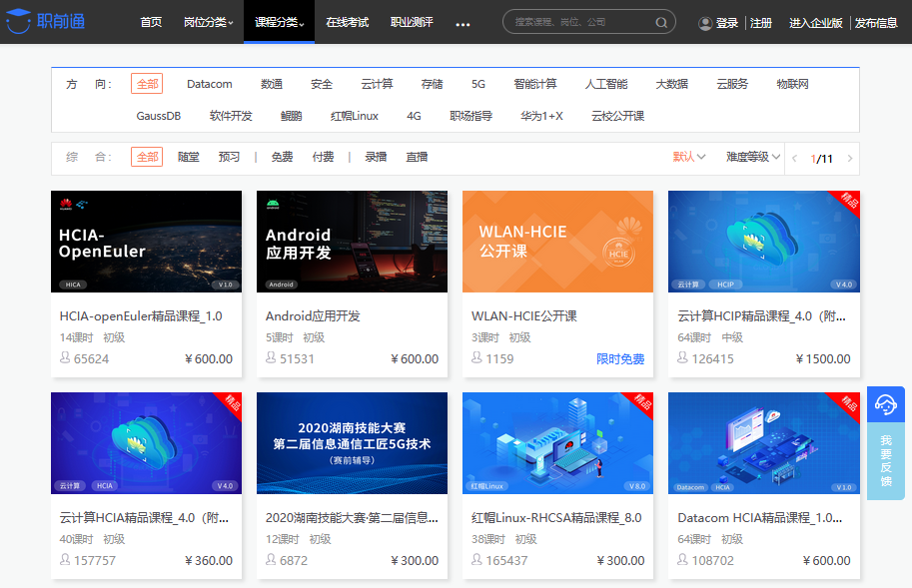Show only 免费 courses
912x588 pixels.
click(x=282, y=157)
